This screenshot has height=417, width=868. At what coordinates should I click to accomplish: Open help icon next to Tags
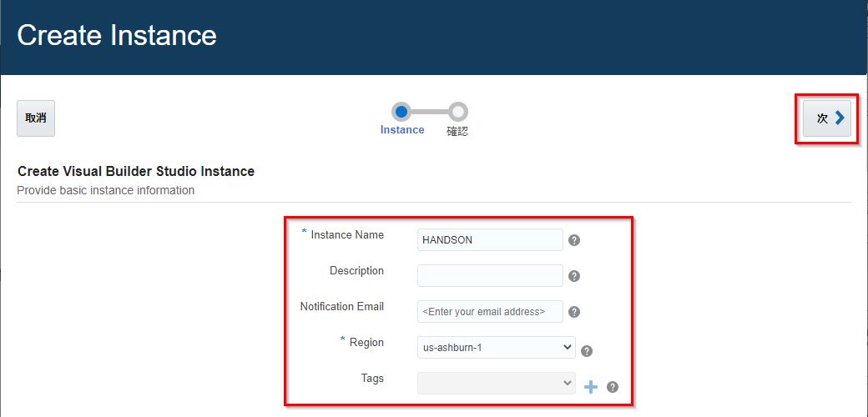(613, 387)
